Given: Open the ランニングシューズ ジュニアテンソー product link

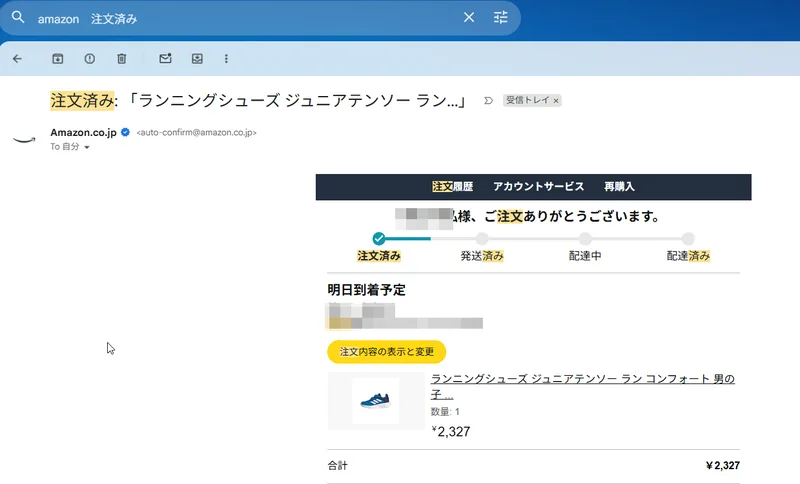Looking at the screenshot, I should (x=583, y=386).
